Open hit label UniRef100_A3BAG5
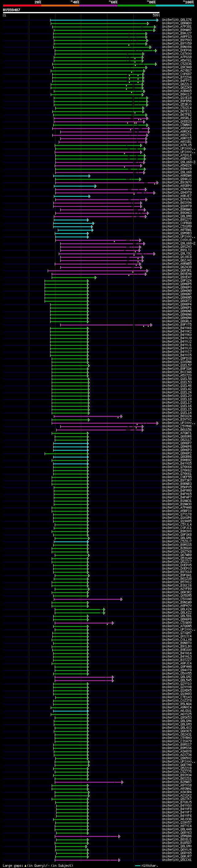 pos(177,91)
